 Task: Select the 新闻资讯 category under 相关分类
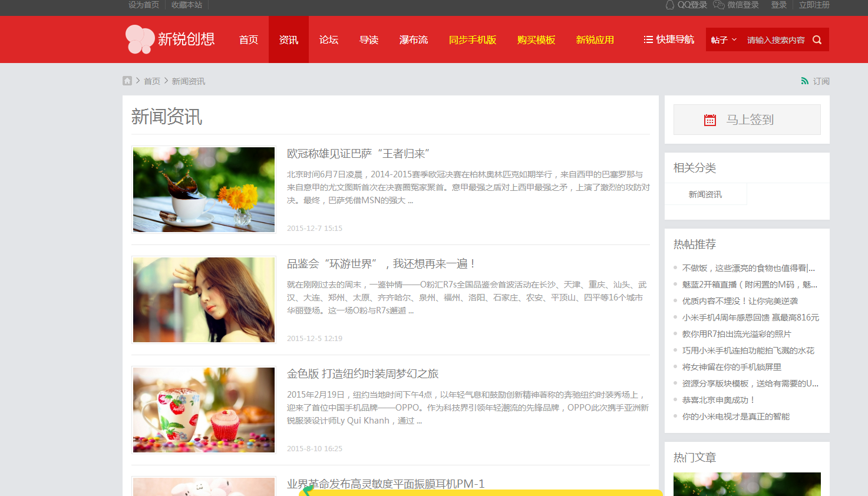tap(705, 194)
